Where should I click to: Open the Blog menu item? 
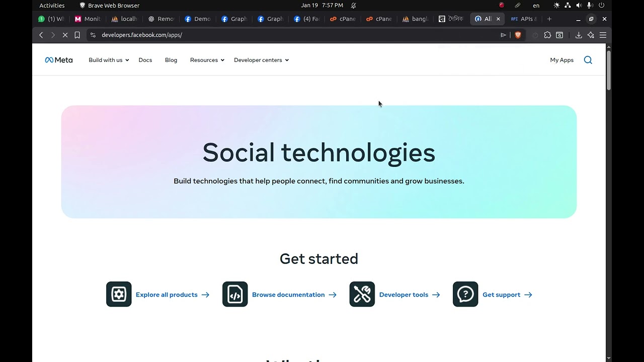171,60
